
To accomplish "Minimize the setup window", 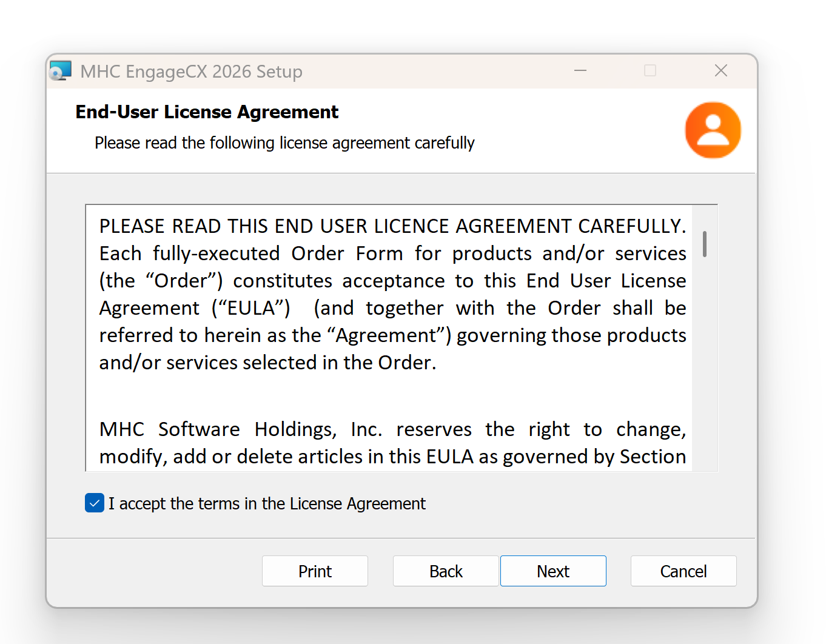I will pyautogui.click(x=580, y=71).
